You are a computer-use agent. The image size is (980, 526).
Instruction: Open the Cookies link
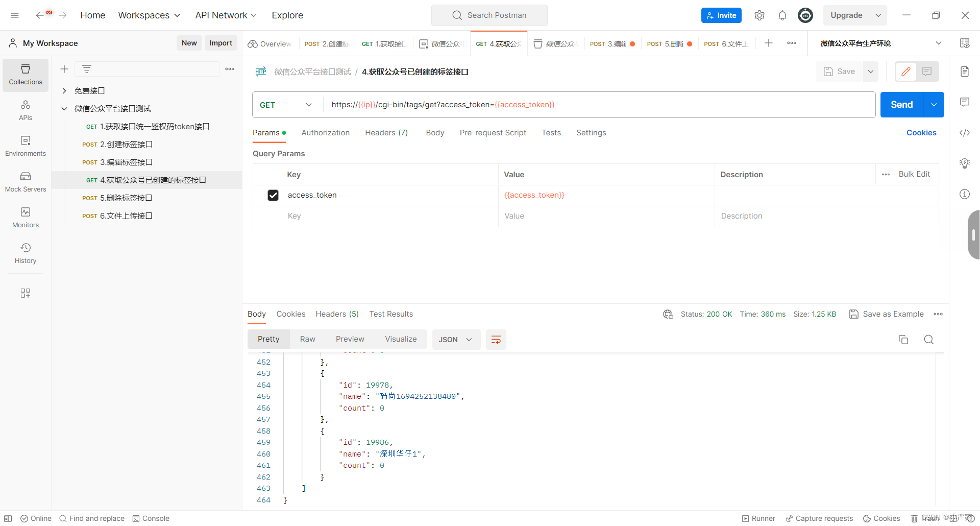pos(921,133)
